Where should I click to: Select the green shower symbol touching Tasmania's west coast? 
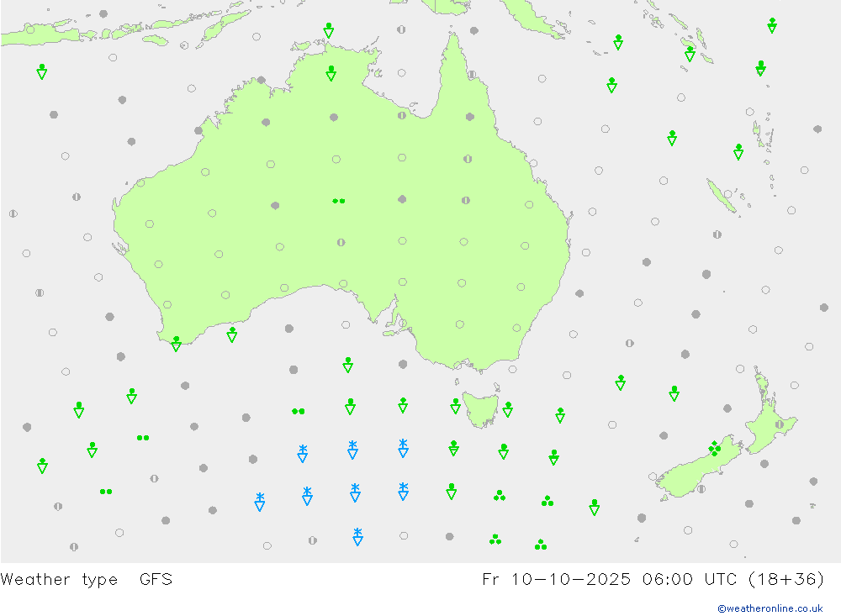455,406
